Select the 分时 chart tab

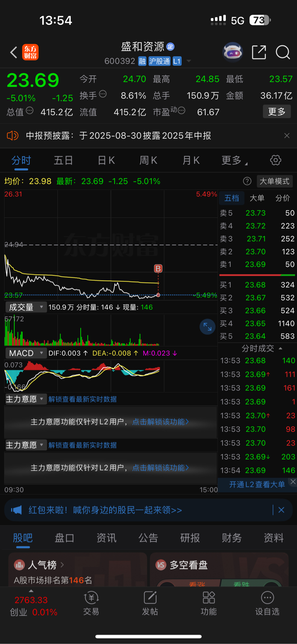tap(21, 160)
